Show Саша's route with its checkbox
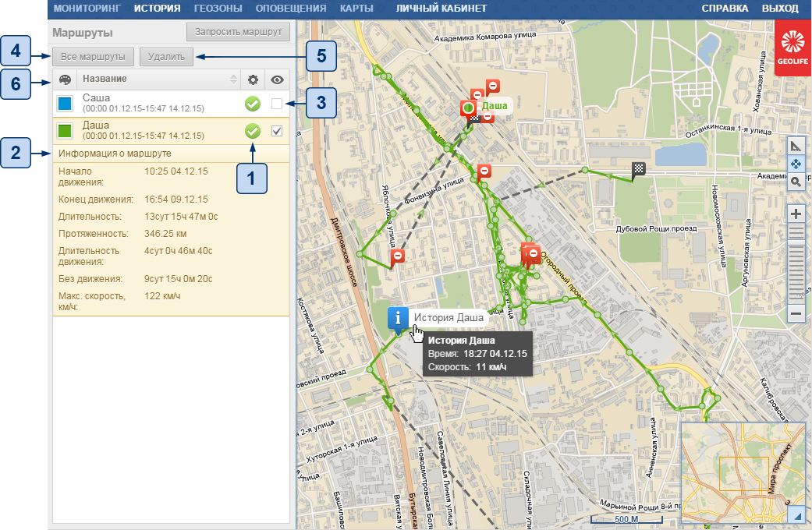Viewport: 812px width, 530px height. click(x=277, y=104)
